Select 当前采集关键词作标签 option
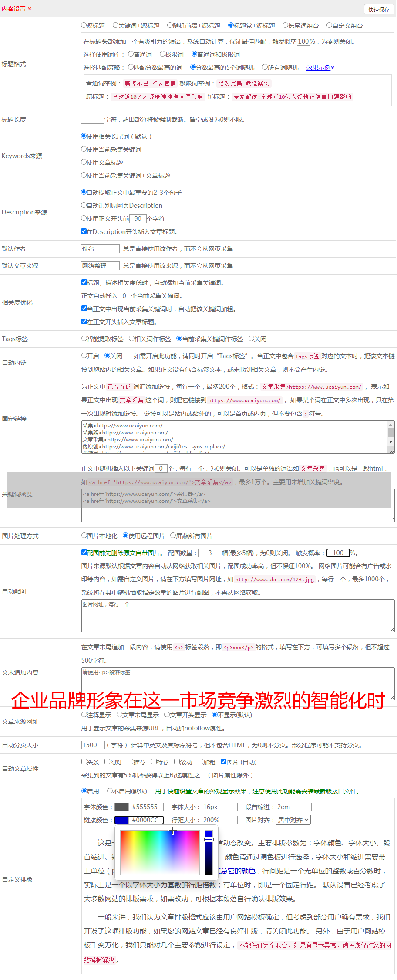Image resolution: width=397 pixels, height=980 pixels. [x=179, y=339]
